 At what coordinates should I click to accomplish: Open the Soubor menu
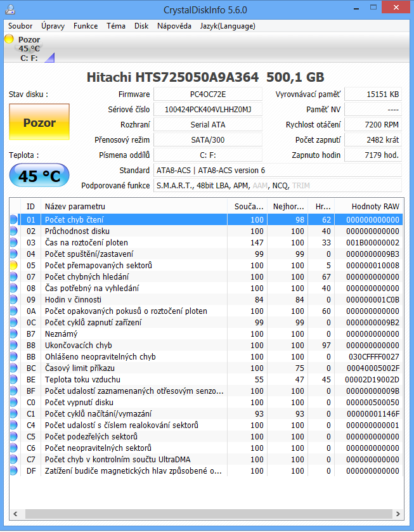[x=20, y=26]
